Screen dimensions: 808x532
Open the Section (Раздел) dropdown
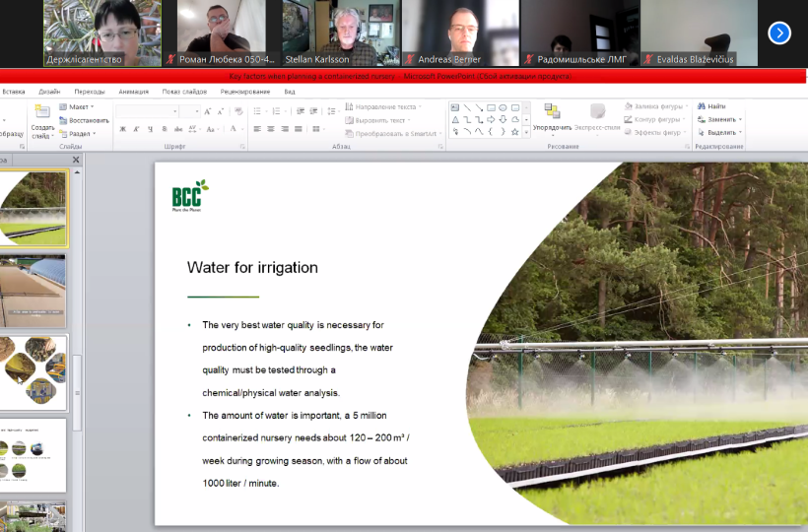pos(78,134)
